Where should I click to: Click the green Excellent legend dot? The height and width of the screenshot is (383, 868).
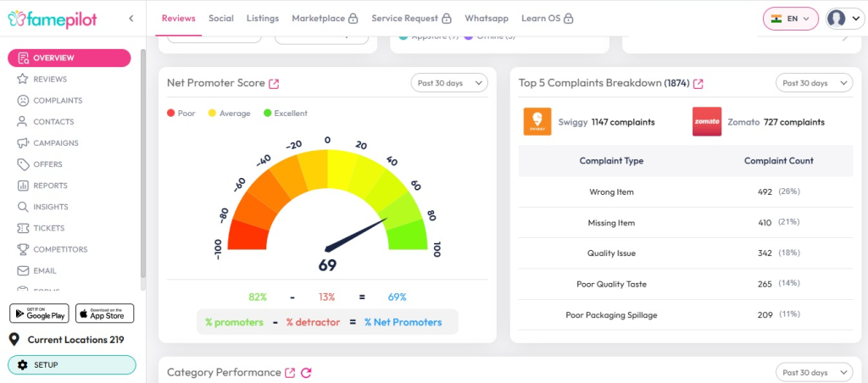click(x=267, y=114)
